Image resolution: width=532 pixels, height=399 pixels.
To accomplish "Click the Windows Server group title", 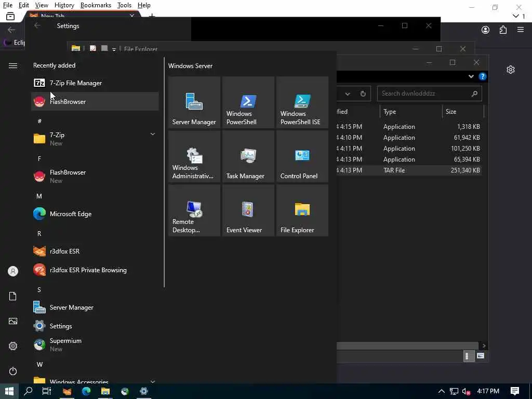I will 190,66.
